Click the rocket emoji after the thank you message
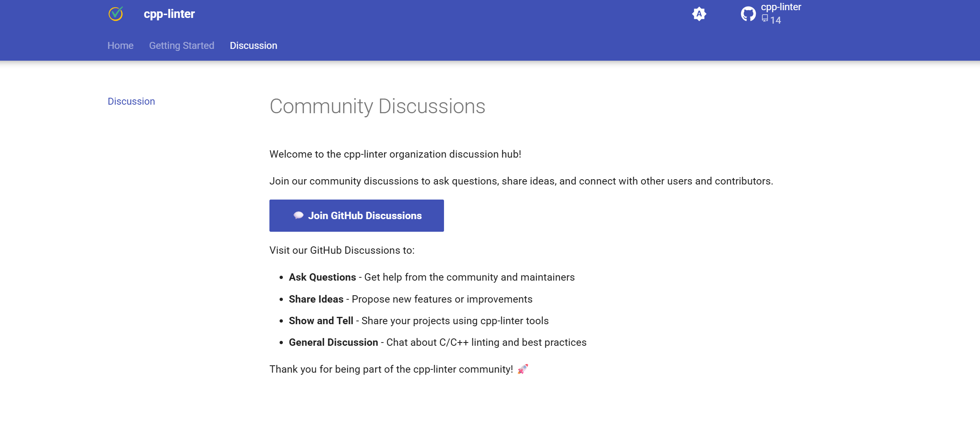This screenshot has width=980, height=437. click(523, 369)
